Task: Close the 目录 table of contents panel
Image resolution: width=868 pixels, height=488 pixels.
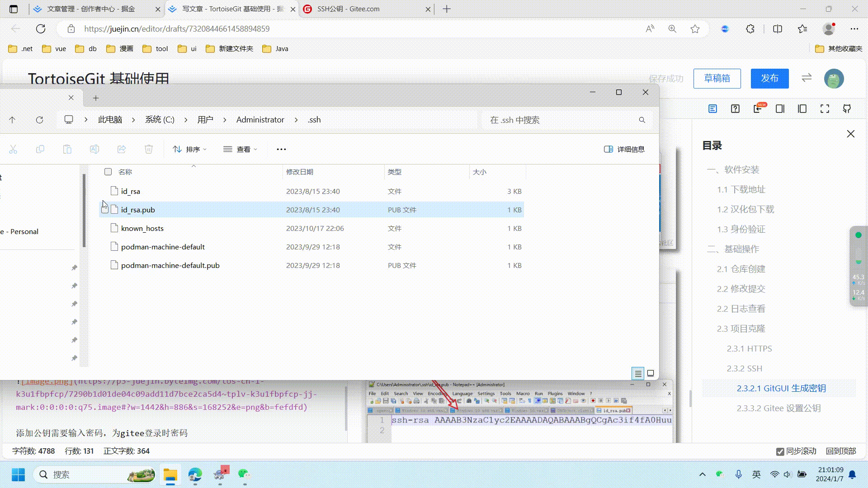Action: pos(851,134)
